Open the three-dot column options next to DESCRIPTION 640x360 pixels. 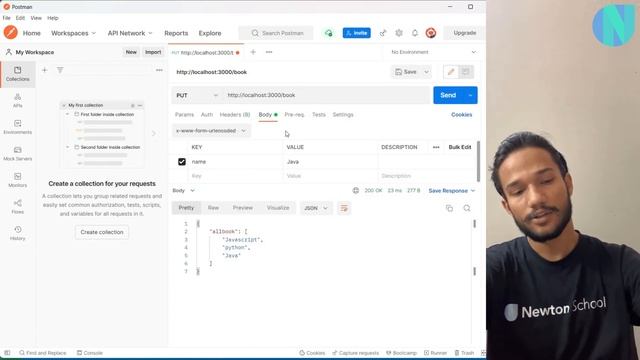[x=436, y=147]
